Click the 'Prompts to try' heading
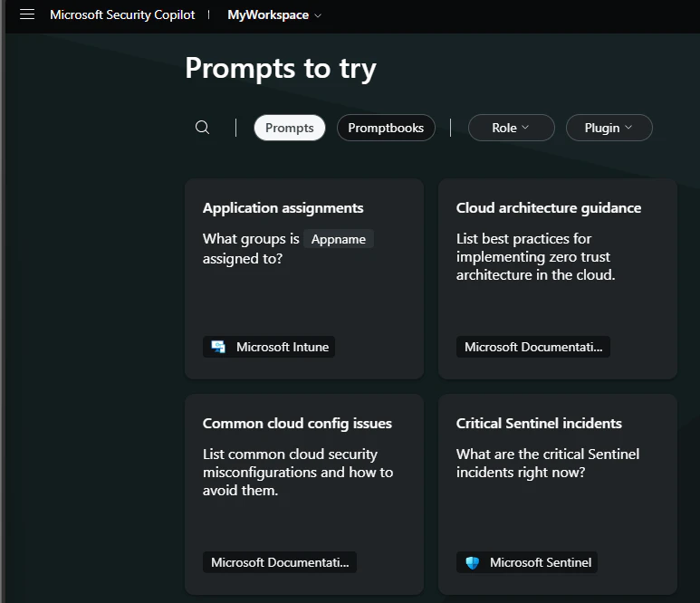The width and height of the screenshot is (700, 603). 281,68
